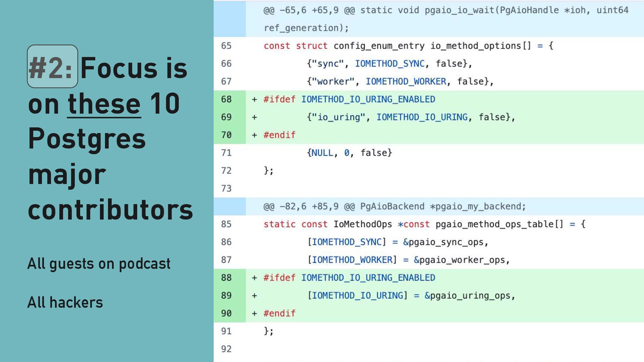This screenshot has height=362, width=644.
Task: Click the plus sign on line 89
Action: pos(255,296)
